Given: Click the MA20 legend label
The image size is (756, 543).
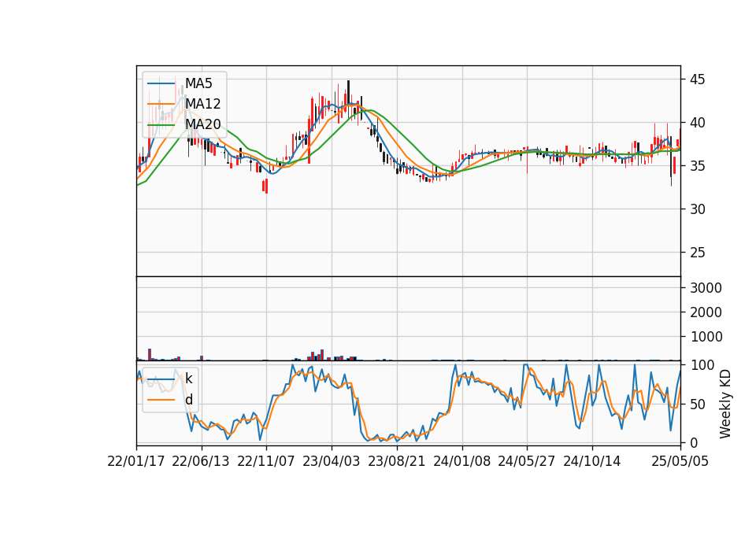Looking at the screenshot, I should point(203,124).
